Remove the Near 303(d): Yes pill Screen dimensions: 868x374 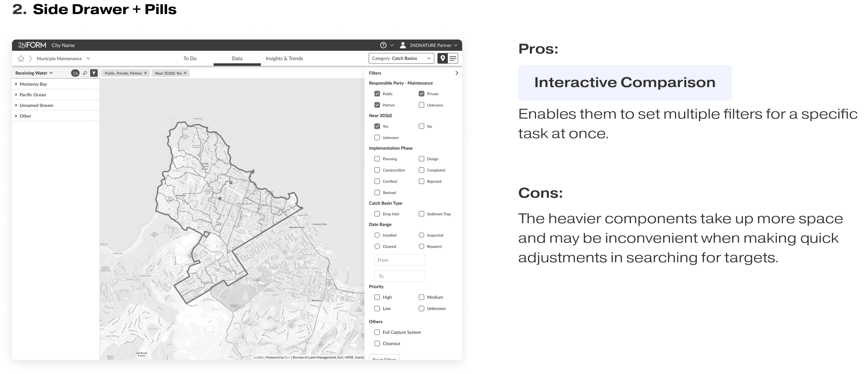tap(185, 73)
